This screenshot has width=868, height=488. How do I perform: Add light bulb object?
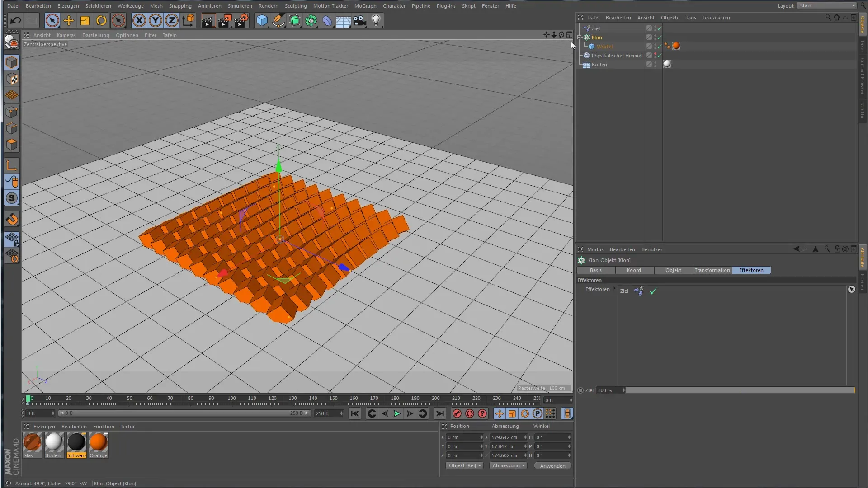pos(376,20)
